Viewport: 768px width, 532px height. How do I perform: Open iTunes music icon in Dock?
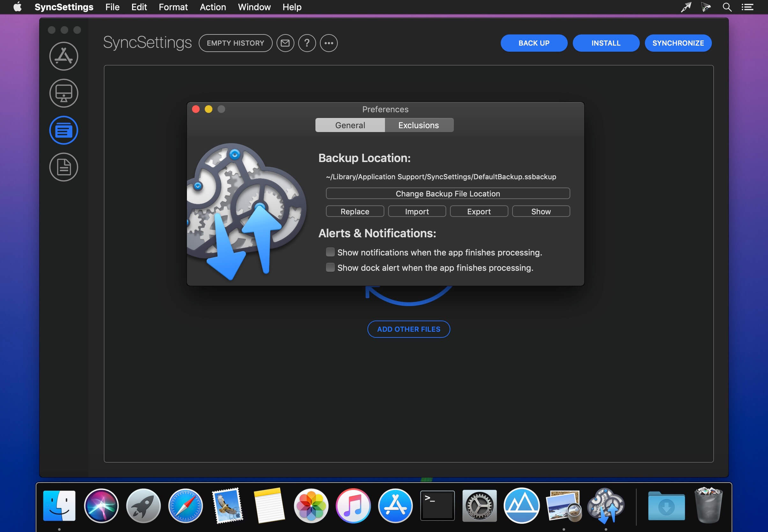point(353,506)
